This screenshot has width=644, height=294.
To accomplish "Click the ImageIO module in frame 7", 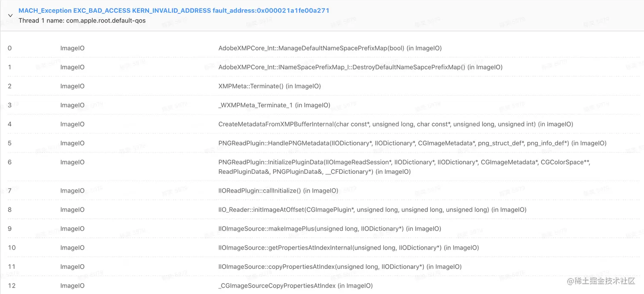I will pyautogui.click(x=72, y=190).
